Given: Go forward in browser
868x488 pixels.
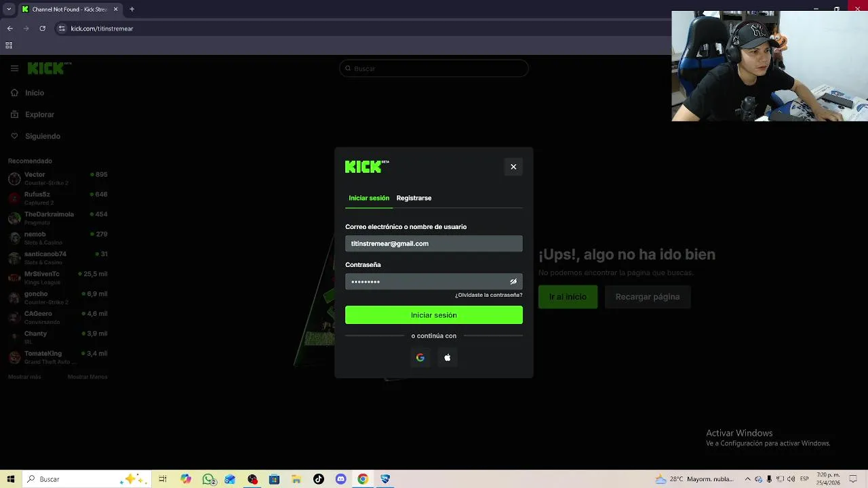Looking at the screenshot, I should tap(26, 28).
